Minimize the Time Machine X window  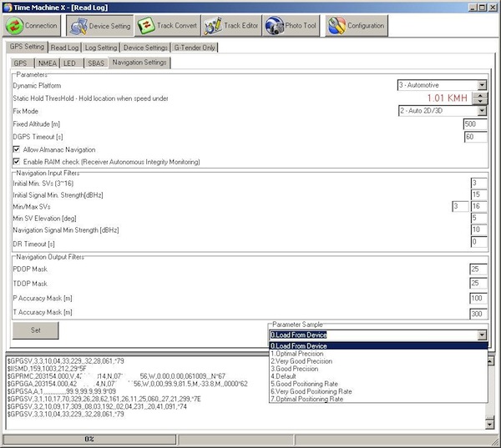(473, 8)
